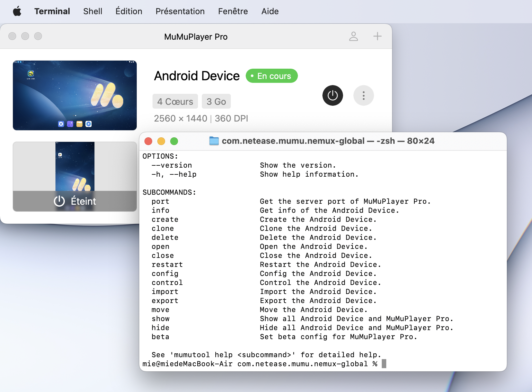Click the 'move' subcommand in Terminal
532x392 pixels.
160,310
